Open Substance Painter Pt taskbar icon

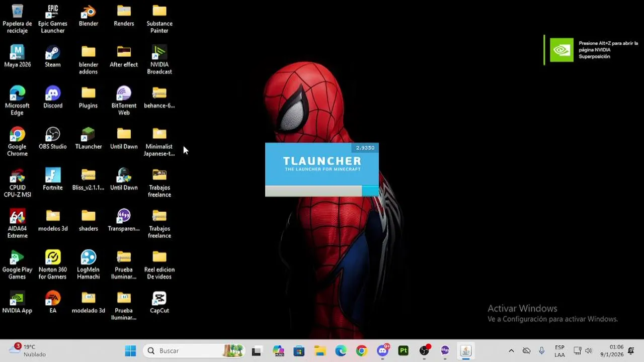pyautogui.click(x=404, y=351)
